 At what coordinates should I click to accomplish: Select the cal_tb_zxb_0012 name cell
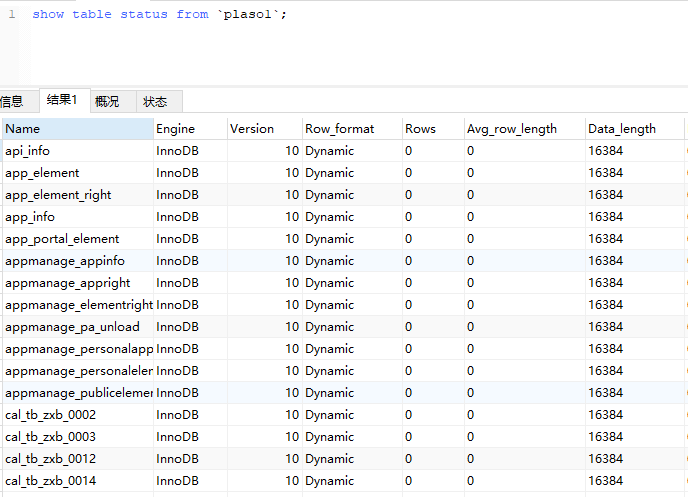(x=78, y=459)
